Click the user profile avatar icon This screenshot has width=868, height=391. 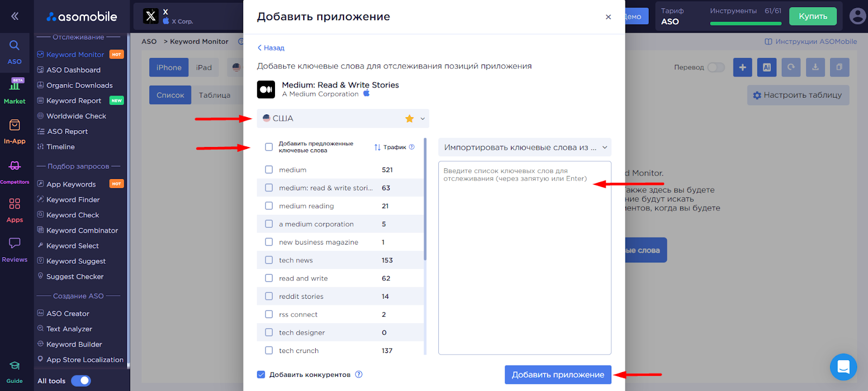tap(858, 16)
